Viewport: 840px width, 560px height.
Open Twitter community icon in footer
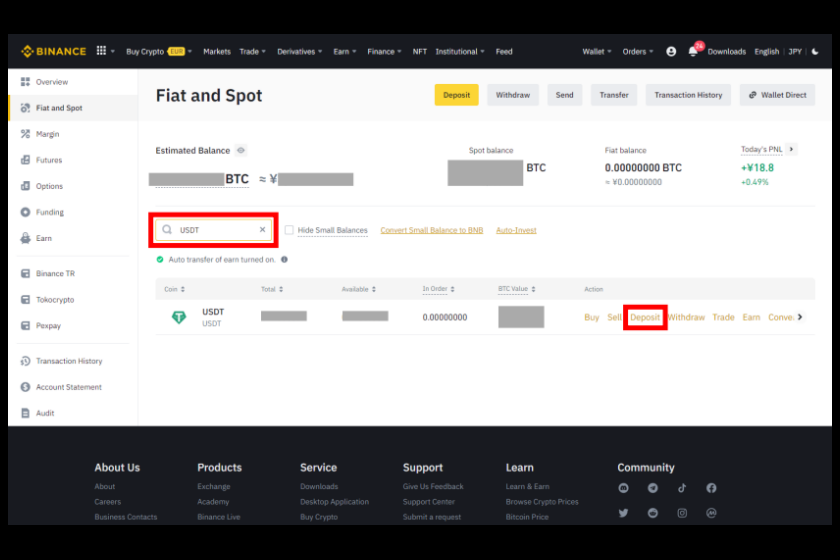(624, 513)
